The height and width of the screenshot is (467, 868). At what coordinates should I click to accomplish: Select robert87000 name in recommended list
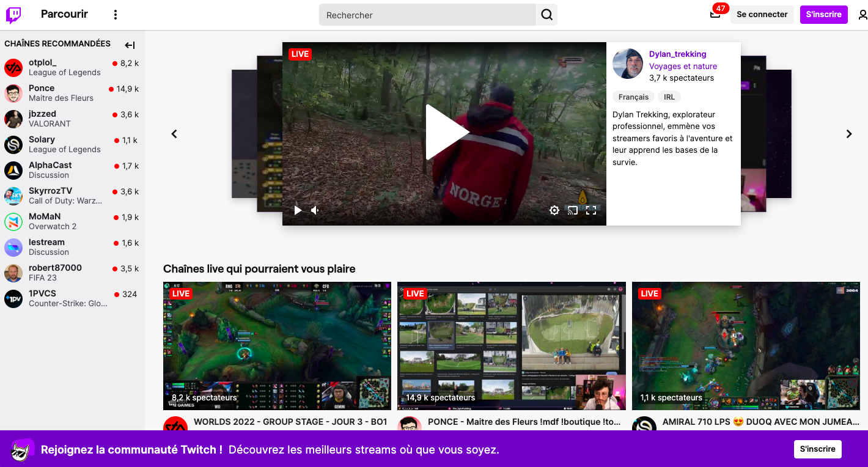(x=55, y=268)
